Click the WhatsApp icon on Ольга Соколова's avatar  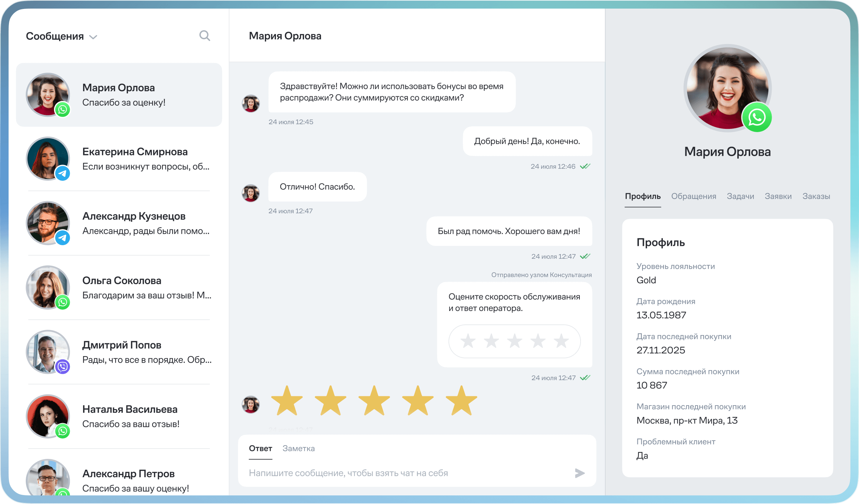coord(63,303)
